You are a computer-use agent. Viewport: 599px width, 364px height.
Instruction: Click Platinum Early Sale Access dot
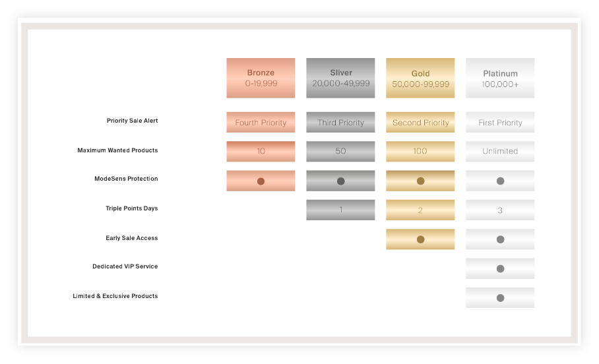pos(500,239)
